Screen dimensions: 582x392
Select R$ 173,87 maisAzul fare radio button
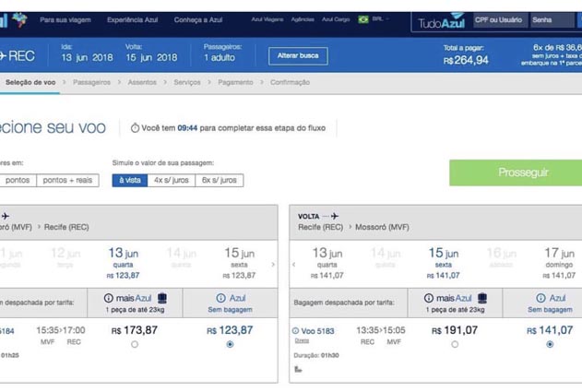click(x=135, y=344)
